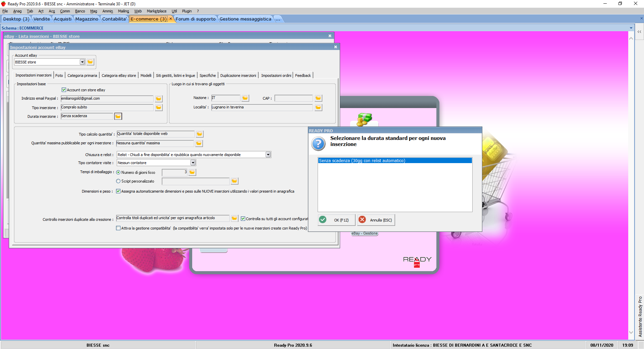Open the Duplicazione inserzioni tab
Image resolution: width=644 pixels, height=349 pixels.
point(238,76)
